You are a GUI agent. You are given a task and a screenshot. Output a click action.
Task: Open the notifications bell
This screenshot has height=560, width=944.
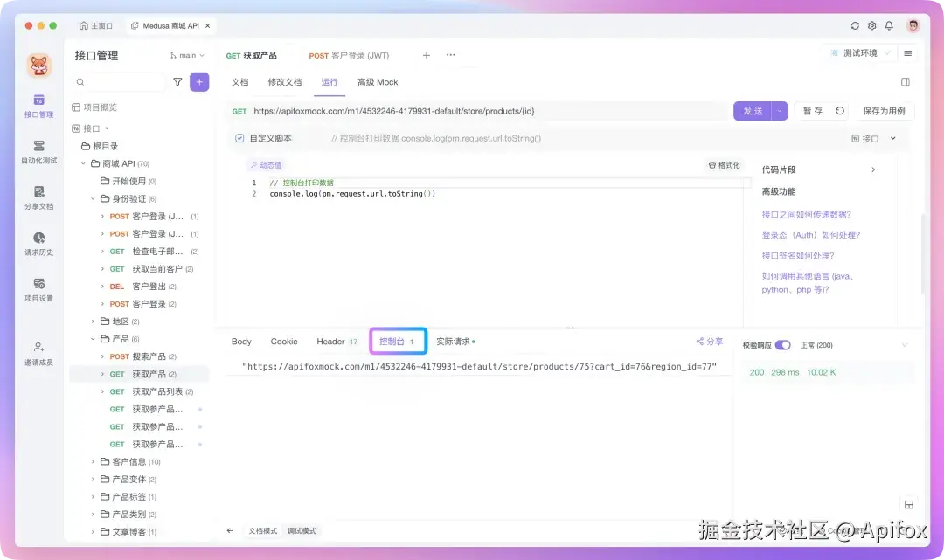[x=889, y=26]
